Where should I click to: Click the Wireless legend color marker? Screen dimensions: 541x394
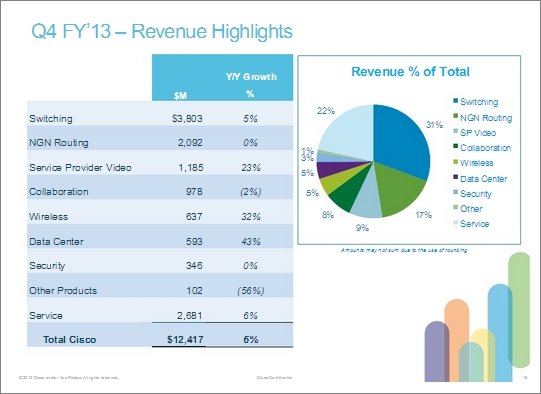tap(455, 162)
